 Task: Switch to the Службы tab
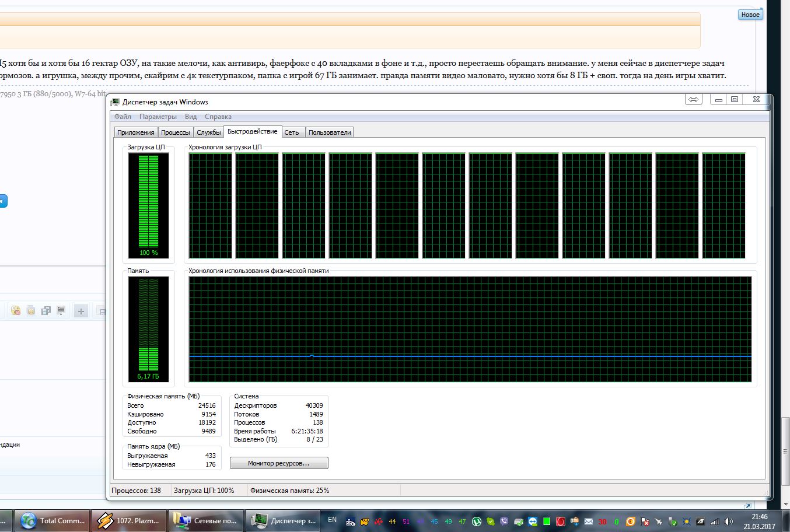(208, 132)
